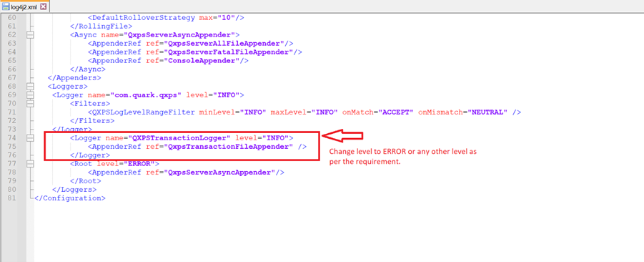Image resolution: width=644 pixels, height=262 pixels.
Task: Collapse the Filters block at line 70
Action: coord(30,104)
